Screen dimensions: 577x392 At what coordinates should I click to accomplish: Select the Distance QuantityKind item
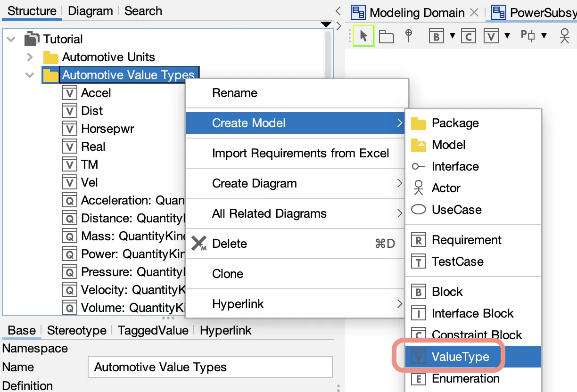pyautogui.click(x=132, y=218)
